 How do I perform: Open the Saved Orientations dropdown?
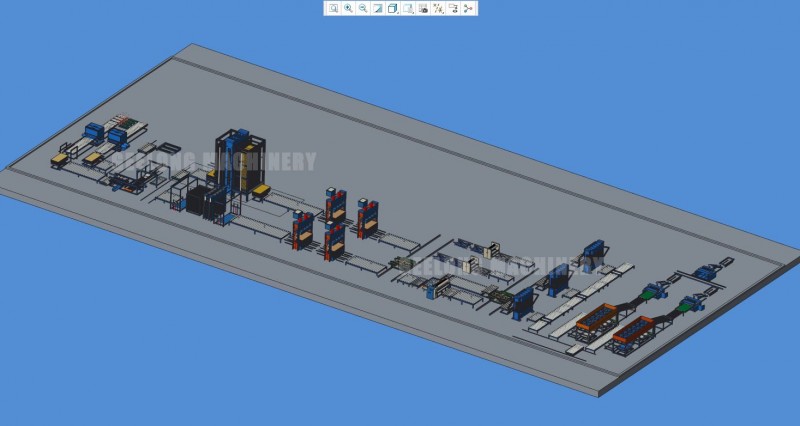click(x=408, y=8)
